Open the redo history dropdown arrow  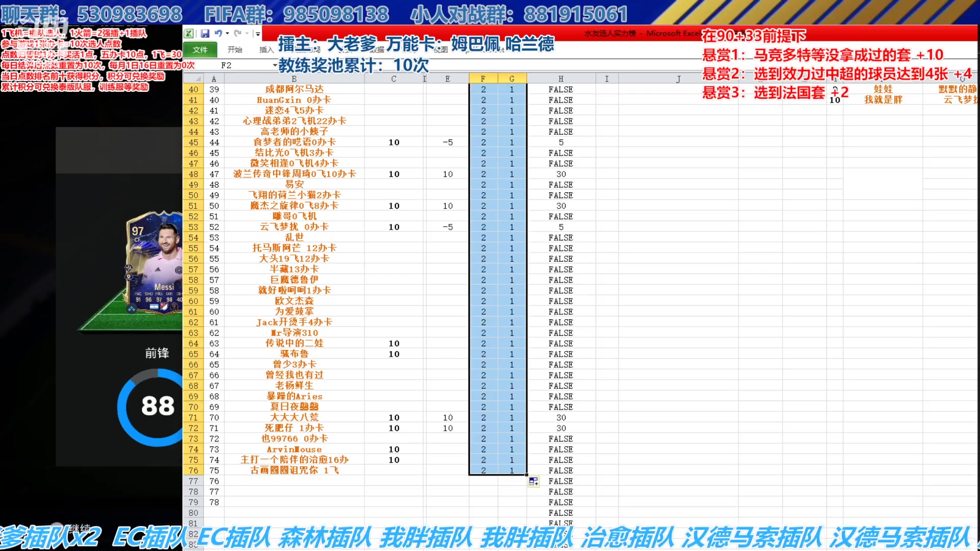[247, 34]
